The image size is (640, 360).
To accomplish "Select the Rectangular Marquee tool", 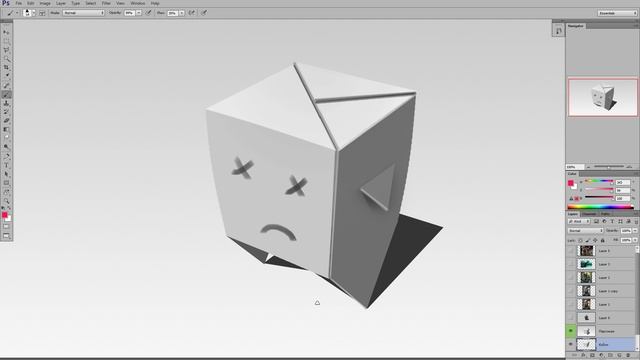I will click(6, 41).
